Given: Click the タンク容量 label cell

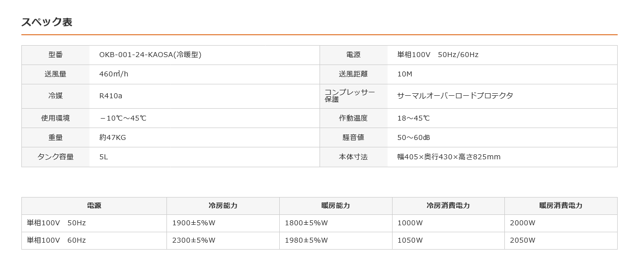Looking at the screenshot, I should tap(56, 157).
